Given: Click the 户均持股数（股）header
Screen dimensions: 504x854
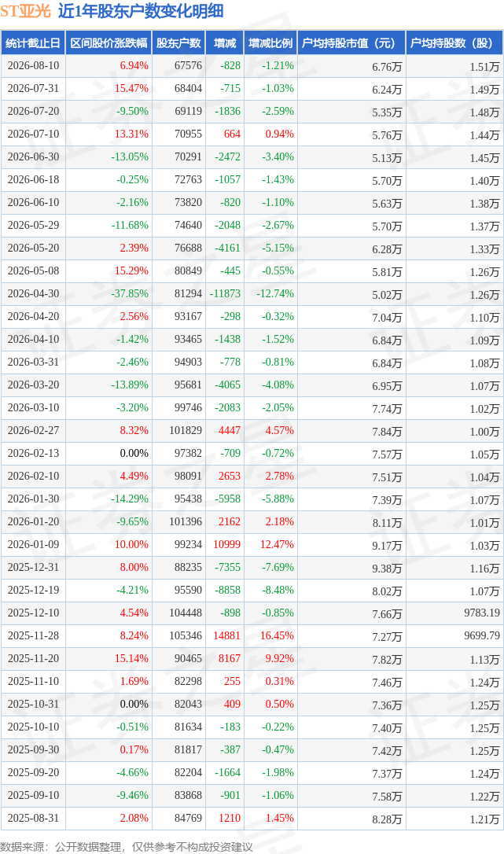Looking at the screenshot, I should click(454, 43).
